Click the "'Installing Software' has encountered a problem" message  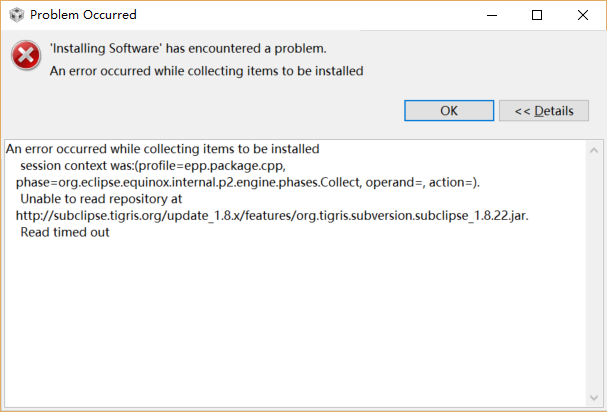point(188,48)
